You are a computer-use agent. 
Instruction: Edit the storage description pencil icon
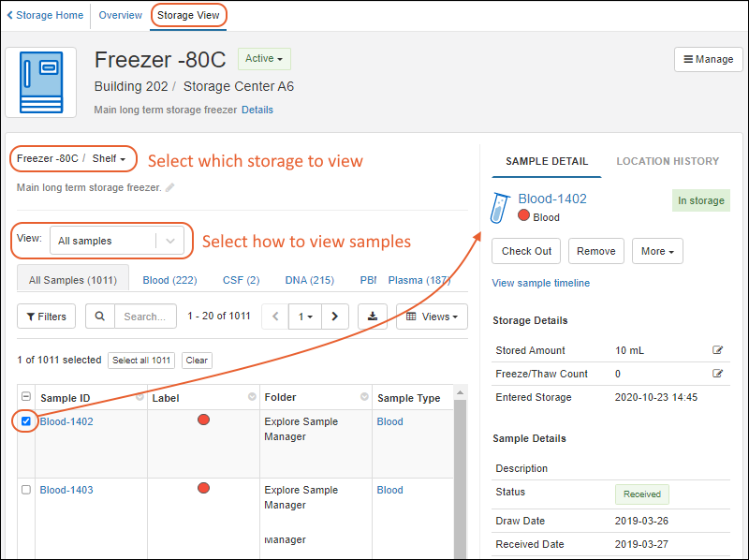tap(170, 187)
